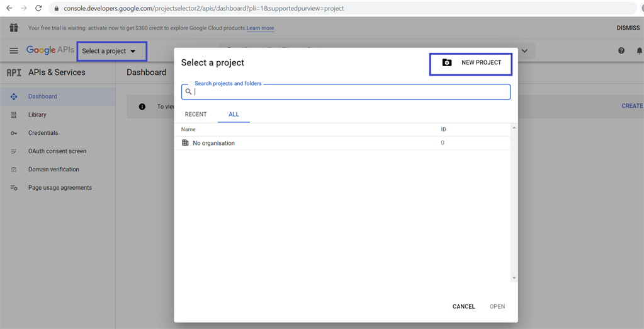
Task: Select the No organisation row
Action: pos(342,142)
